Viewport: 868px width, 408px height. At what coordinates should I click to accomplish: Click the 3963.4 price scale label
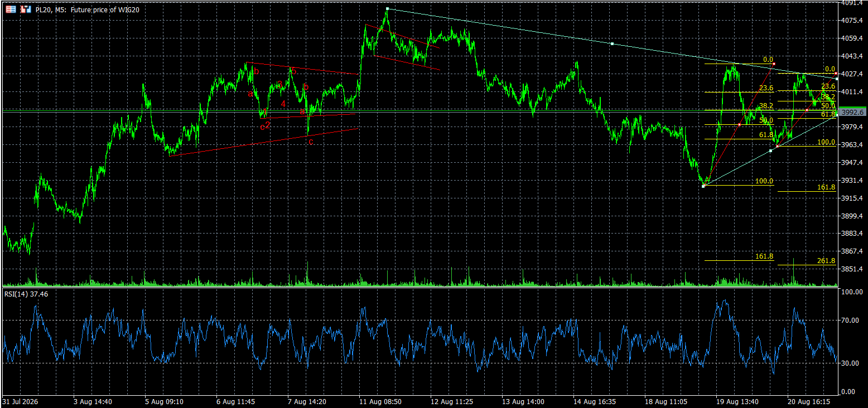pos(851,145)
